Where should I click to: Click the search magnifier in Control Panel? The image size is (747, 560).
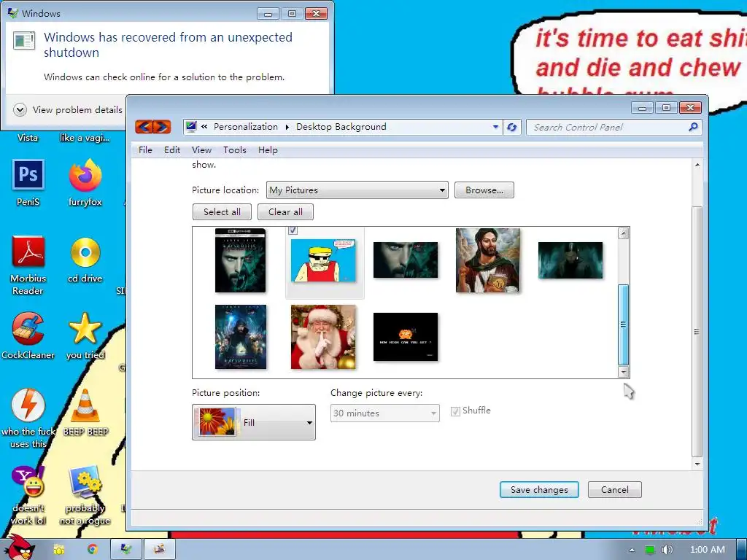tap(693, 127)
